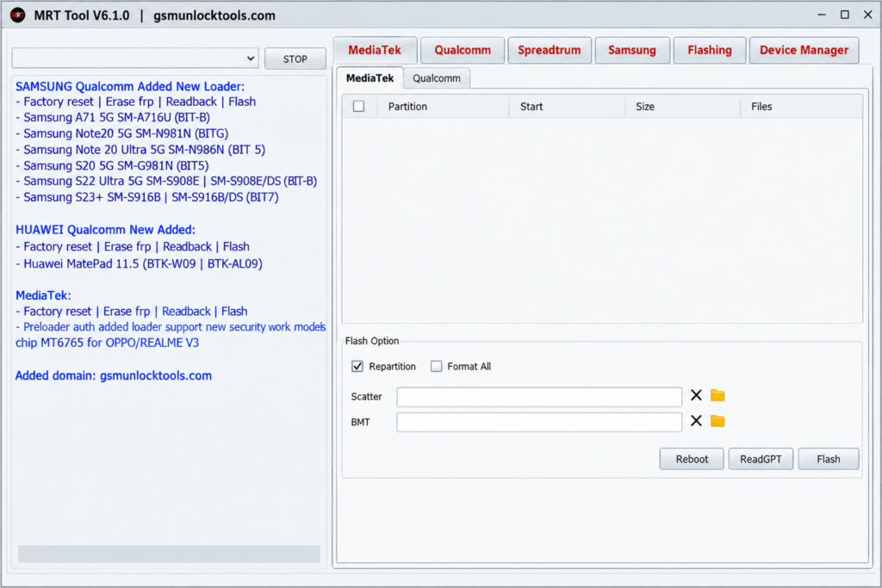Switch to the Qualcomm top tab
This screenshot has width=882, height=588.
tap(463, 50)
